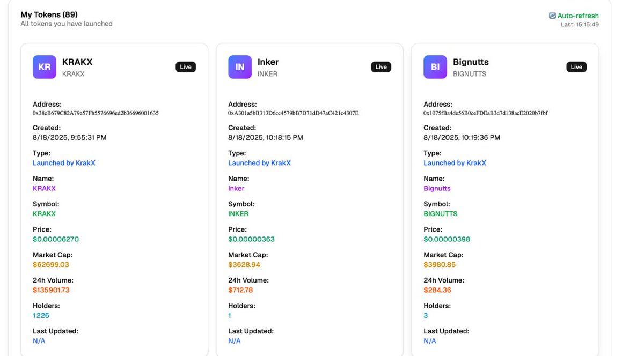Select the address starting with 0xA301a5bB
This screenshot has height=356, width=644.
[x=293, y=113]
